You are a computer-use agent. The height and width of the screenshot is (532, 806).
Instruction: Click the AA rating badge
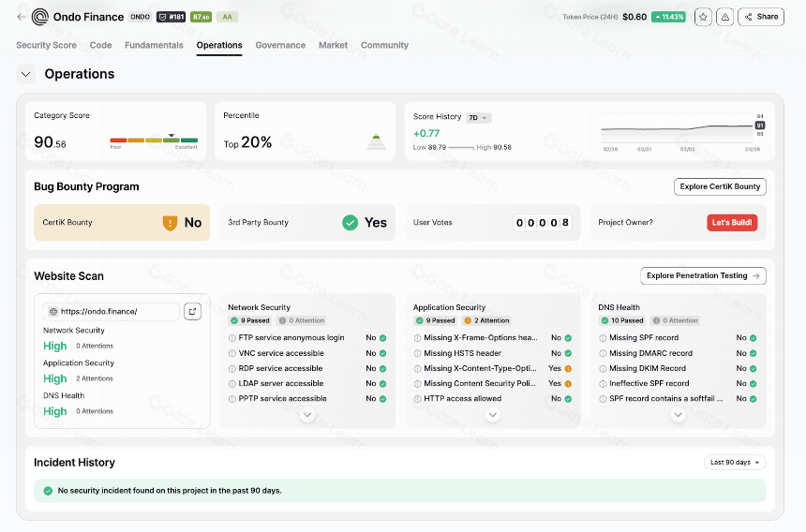227,17
